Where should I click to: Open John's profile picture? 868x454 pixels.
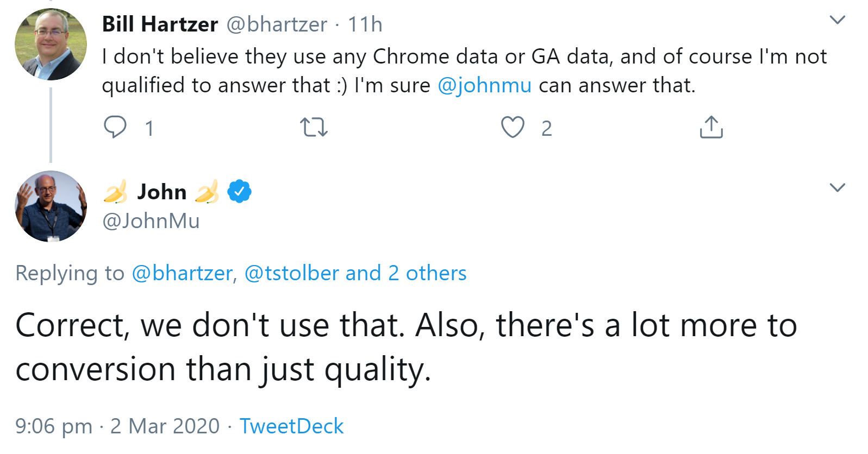coord(51,206)
